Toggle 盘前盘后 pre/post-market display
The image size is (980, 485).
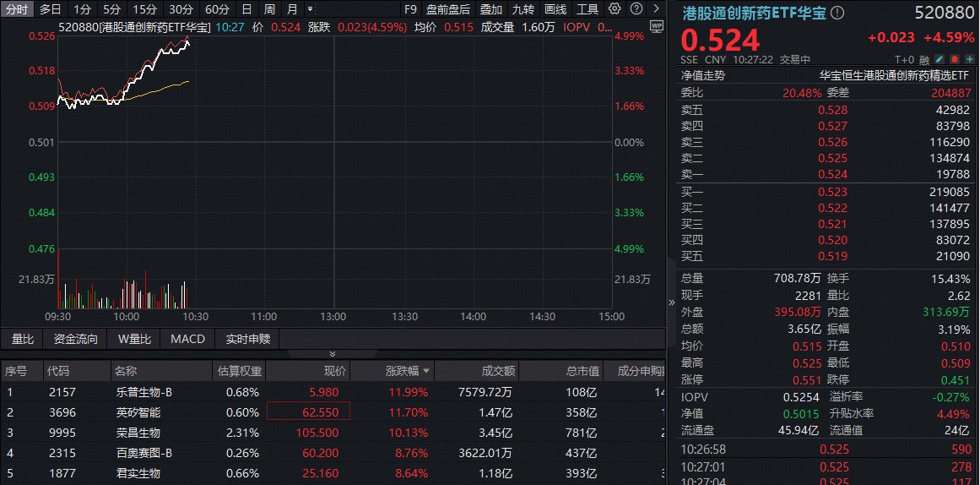click(x=447, y=9)
